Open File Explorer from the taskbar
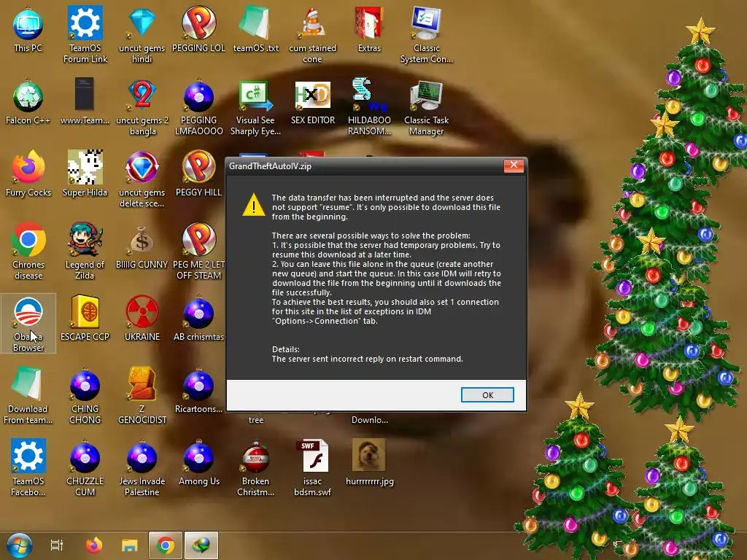 129,545
